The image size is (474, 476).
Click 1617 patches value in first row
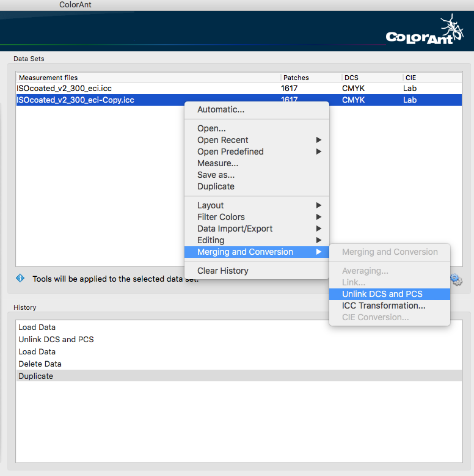(289, 89)
